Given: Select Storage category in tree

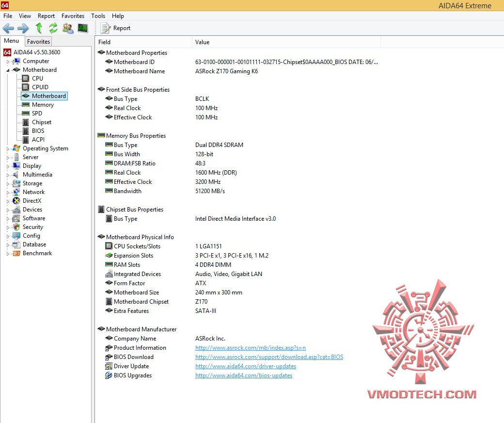Looking at the screenshot, I should [x=32, y=183].
